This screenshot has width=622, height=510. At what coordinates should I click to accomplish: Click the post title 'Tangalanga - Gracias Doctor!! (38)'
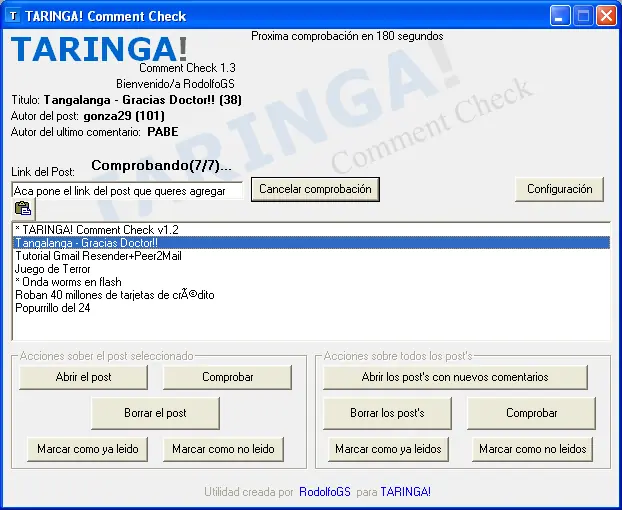pos(142,100)
